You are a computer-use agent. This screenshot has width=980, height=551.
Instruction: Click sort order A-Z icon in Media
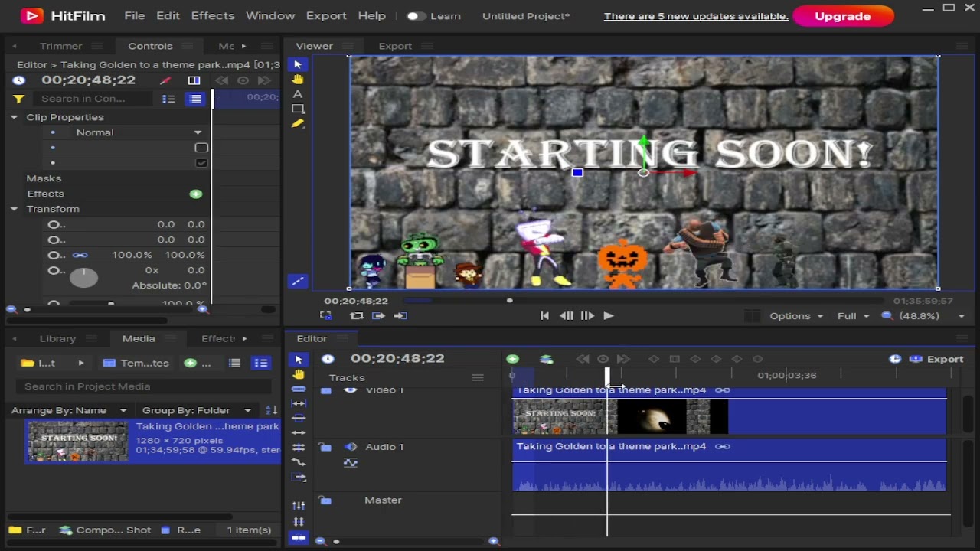click(x=272, y=410)
